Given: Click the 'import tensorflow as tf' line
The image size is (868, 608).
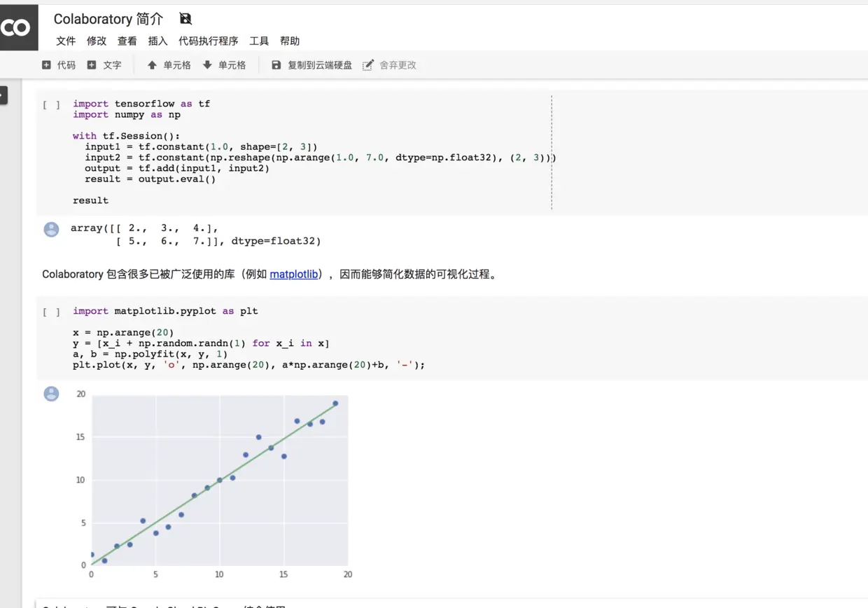Looking at the screenshot, I should (141, 104).
